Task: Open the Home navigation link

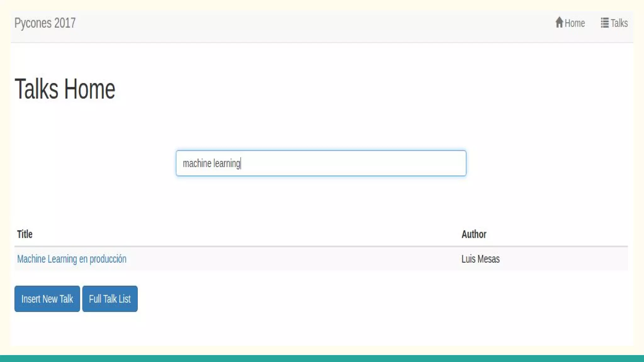Action: tap(575, 23)
